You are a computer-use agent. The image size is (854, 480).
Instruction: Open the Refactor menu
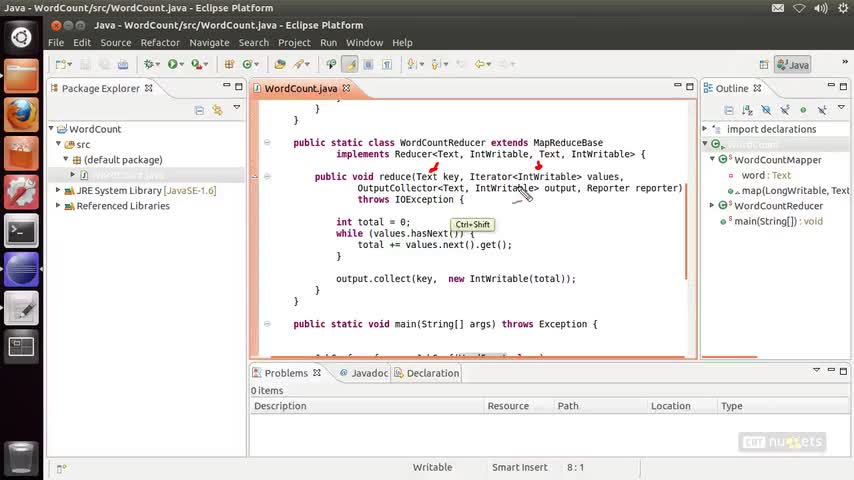160,43
